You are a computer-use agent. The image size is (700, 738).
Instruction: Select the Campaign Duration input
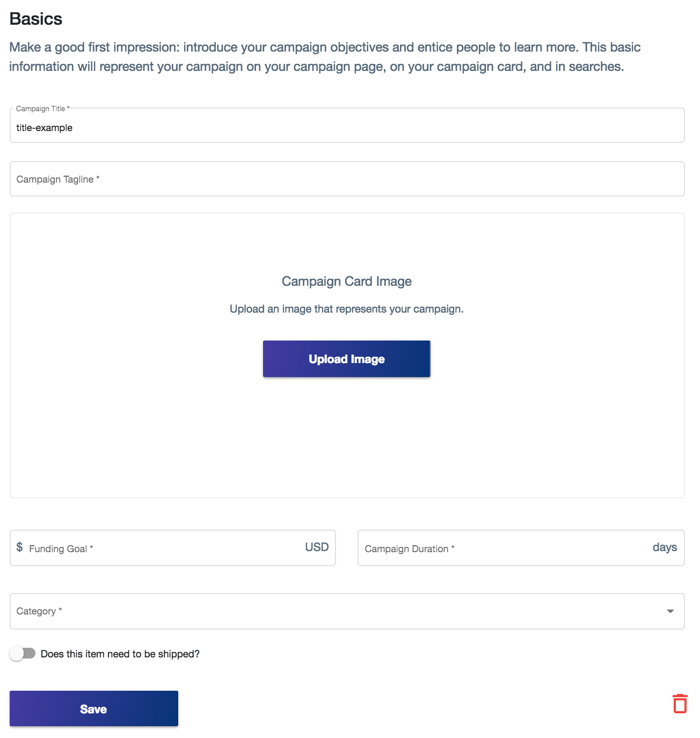pyautogui.click(x=499, y=548)
